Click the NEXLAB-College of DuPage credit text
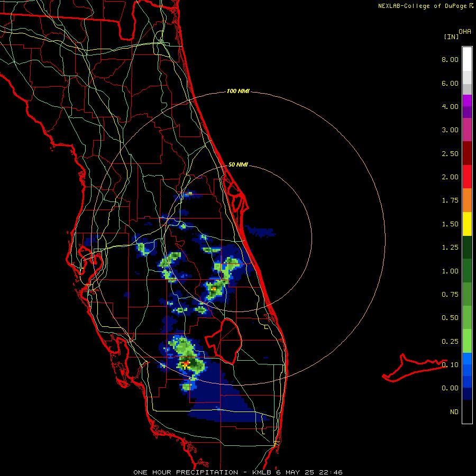Image resolution: width=476 pixels, height=476 pixels. (x=422, y=6)
